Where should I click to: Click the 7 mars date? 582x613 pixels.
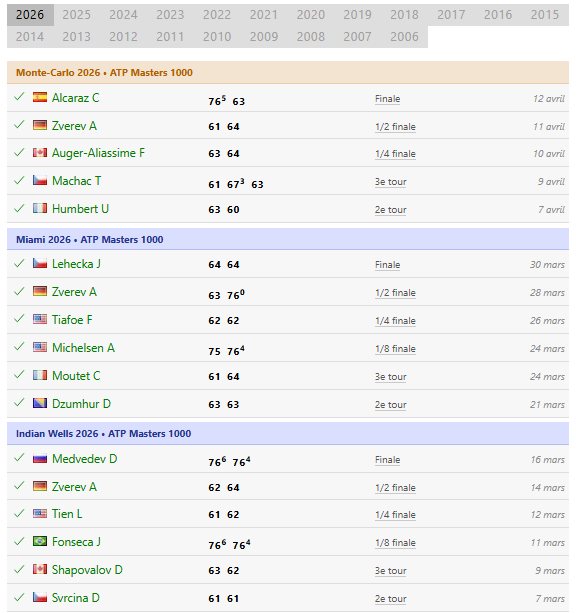[550, 599]
